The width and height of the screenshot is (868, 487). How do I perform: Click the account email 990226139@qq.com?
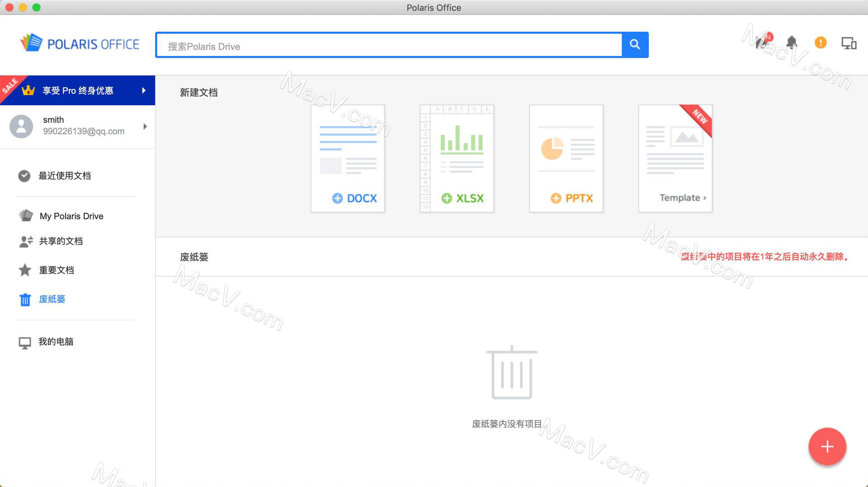[x=84, y=132]
